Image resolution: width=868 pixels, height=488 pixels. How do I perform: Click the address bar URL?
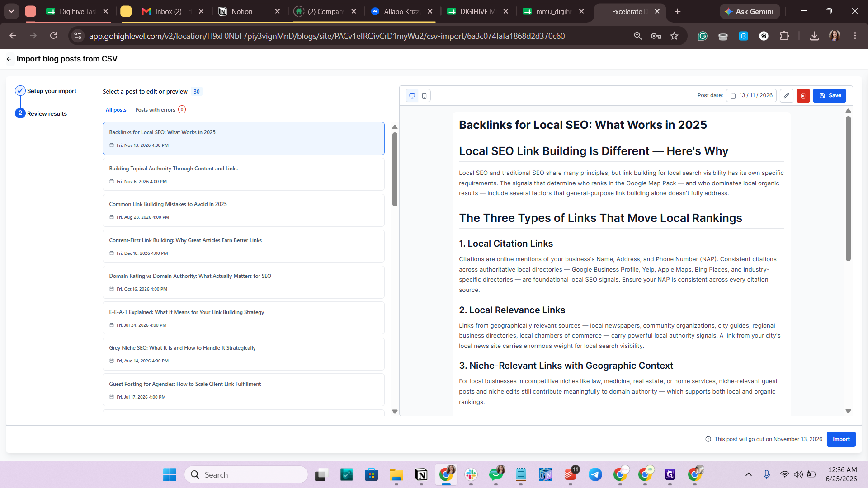click(326, 36)
